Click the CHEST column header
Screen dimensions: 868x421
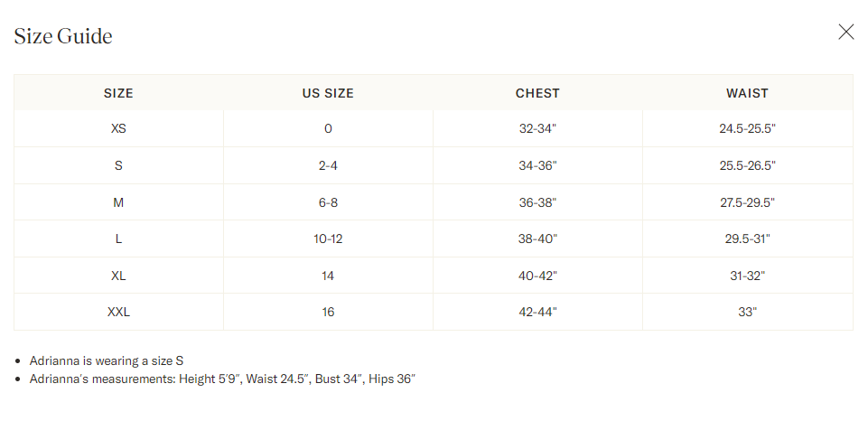(537, 93)
